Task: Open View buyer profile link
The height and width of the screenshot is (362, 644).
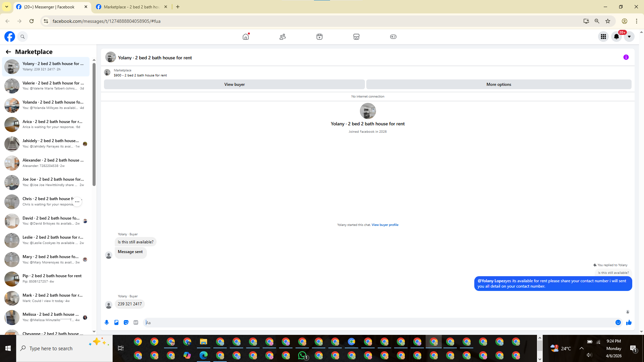Action: pyautogui.click(x=385, y=225)
